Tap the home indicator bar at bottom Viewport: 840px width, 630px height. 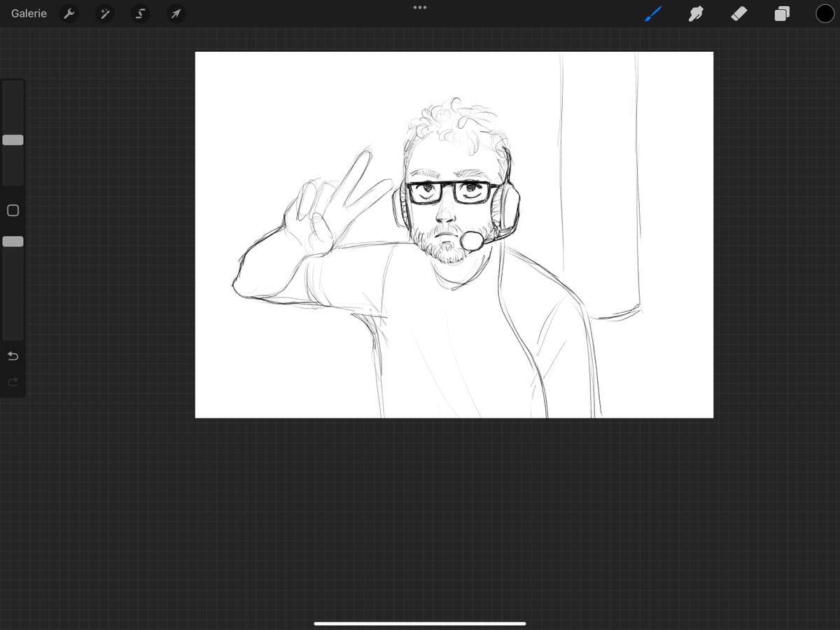(420, 623)
